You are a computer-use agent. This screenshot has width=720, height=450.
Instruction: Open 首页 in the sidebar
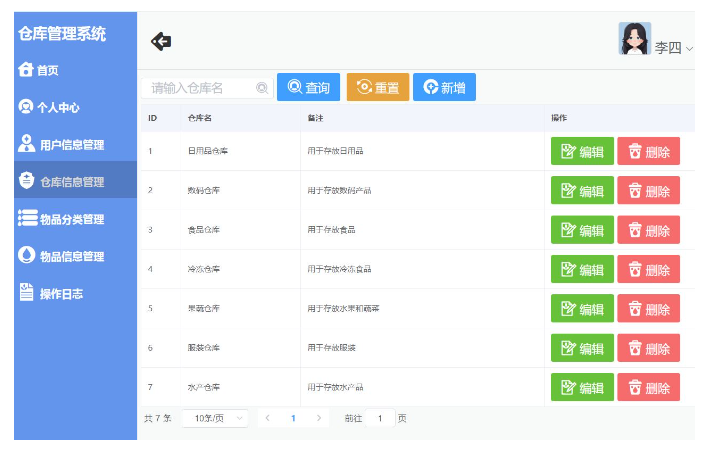pyautogui.click(x=75, y=70)
